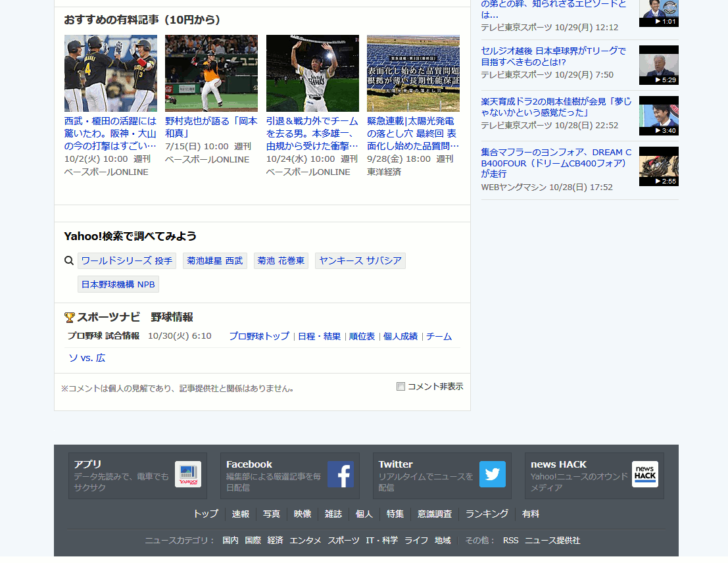Screen dimensions: 728x563
Task: Open 緊急連載|太陽光発電の落とし穴 link
Action: [x=413, y=134]
